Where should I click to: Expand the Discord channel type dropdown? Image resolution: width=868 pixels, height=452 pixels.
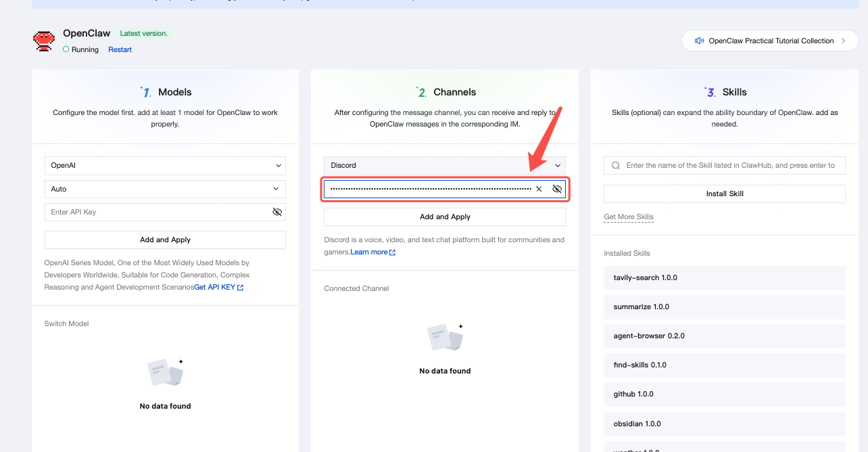click(x=444, y=165)
